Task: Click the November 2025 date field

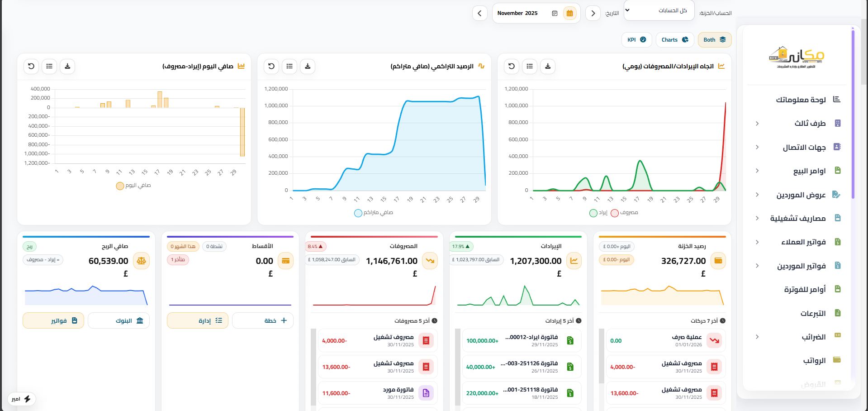Action: (518, 14)
